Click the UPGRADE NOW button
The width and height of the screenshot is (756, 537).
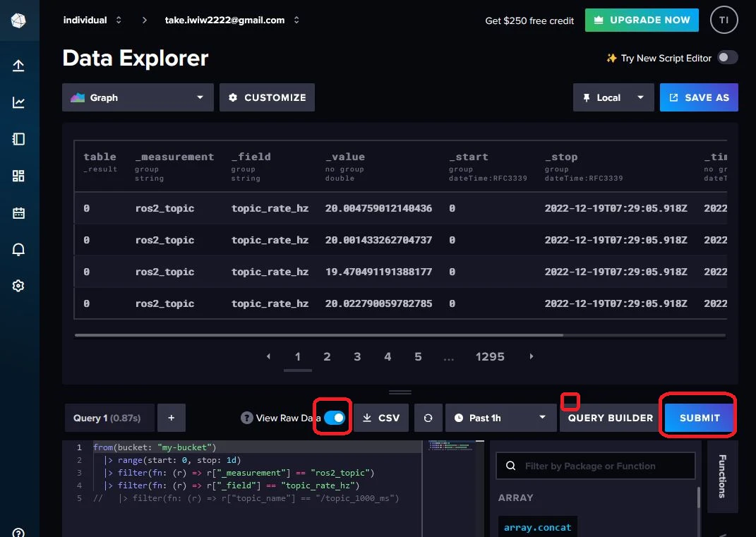[x=642, y=20]
